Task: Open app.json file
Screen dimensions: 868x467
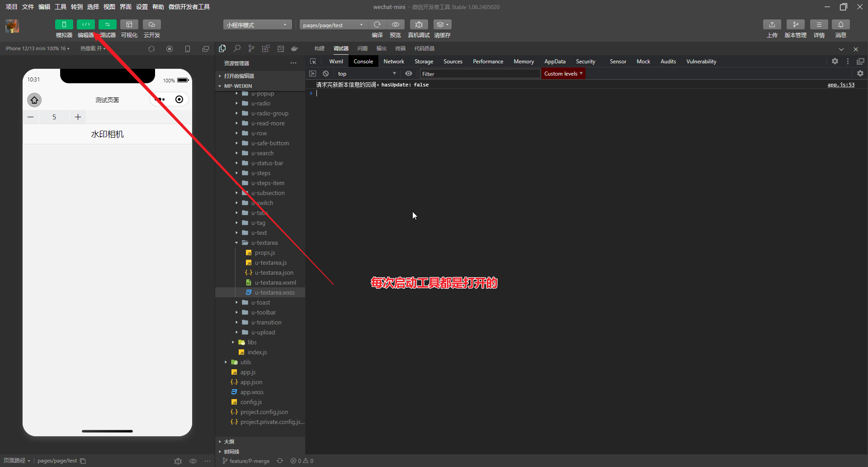Action: point(260,382)
